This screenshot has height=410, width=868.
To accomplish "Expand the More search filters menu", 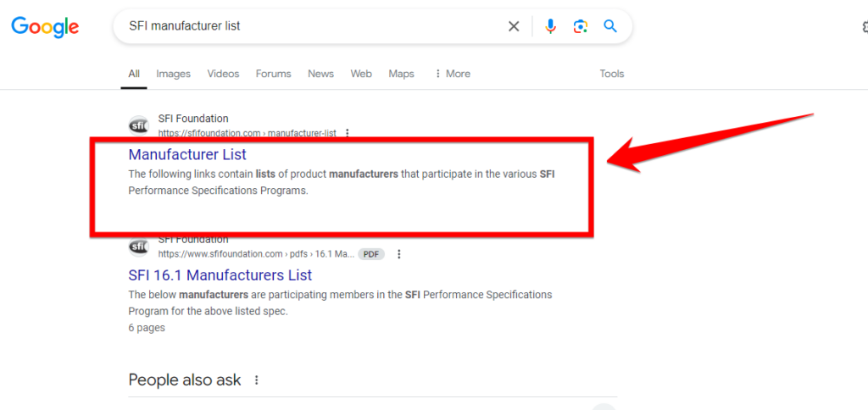I will point(453,74).
